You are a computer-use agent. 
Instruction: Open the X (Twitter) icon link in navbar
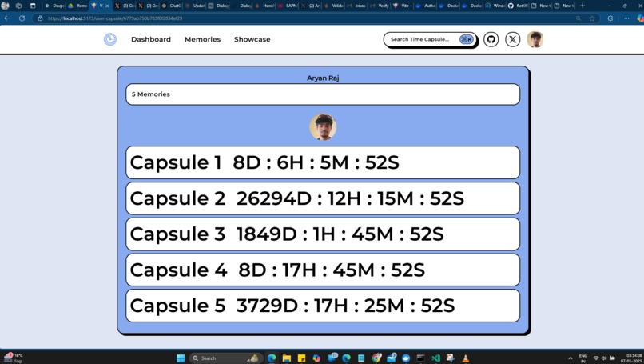(x=513, y=39)
